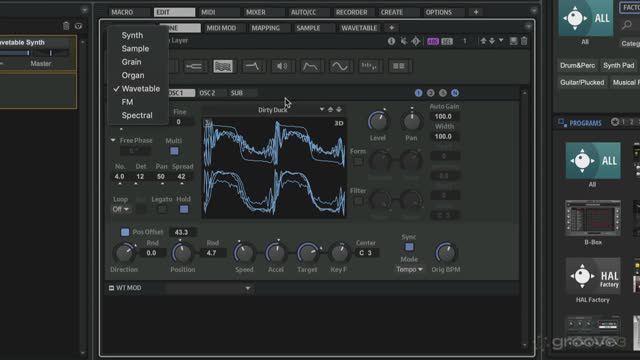Enable the Filter checkbox

point(358,201)
